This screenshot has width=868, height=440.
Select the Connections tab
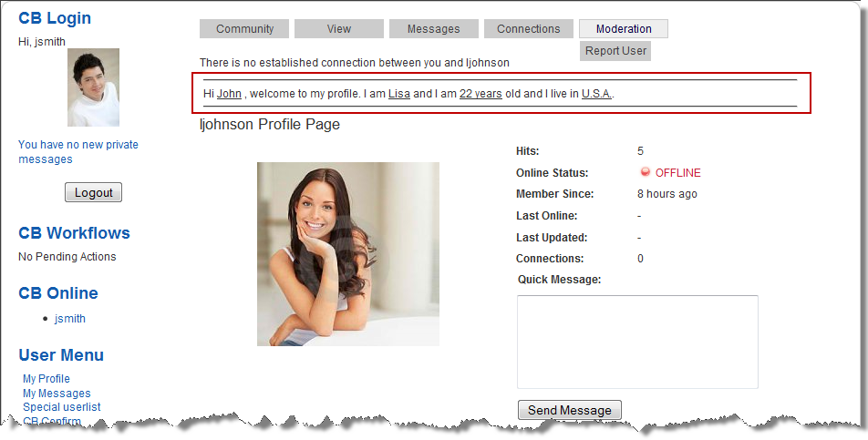(x=528, y=29)
